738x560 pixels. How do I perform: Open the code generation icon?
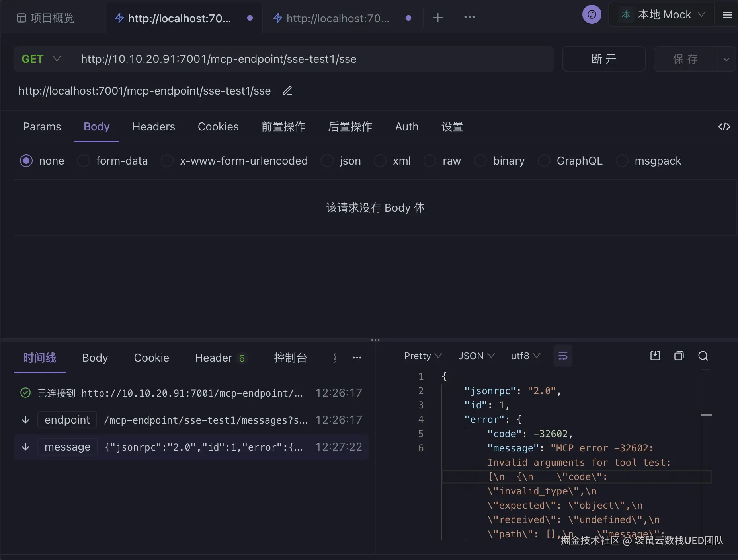[x=724, y=127]
